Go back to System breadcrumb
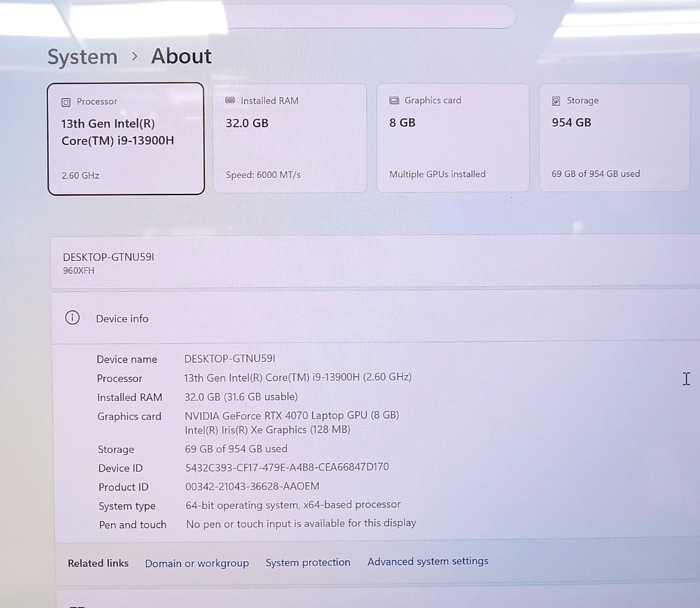The height and width of the screenshot is (608, 700). (82, 57)
